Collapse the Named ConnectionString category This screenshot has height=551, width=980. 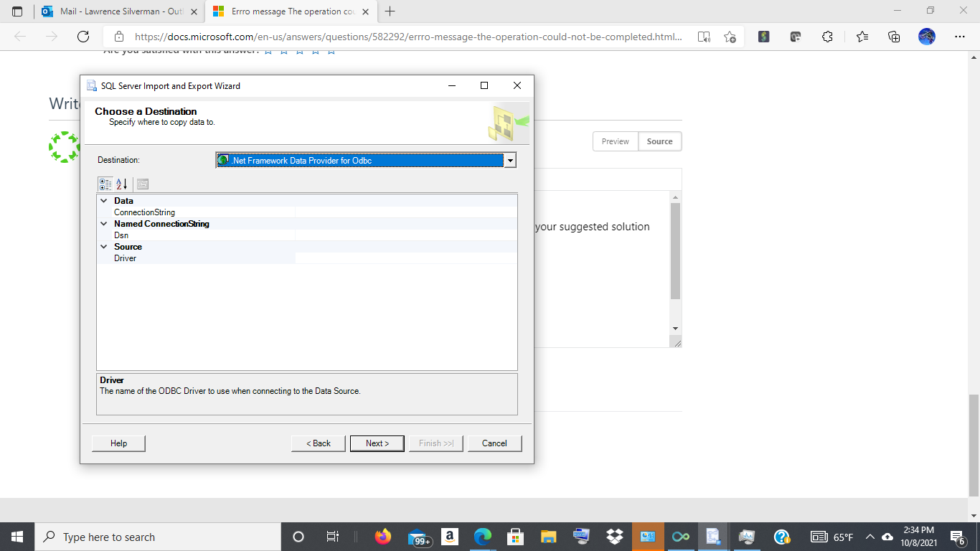(104, 224)
